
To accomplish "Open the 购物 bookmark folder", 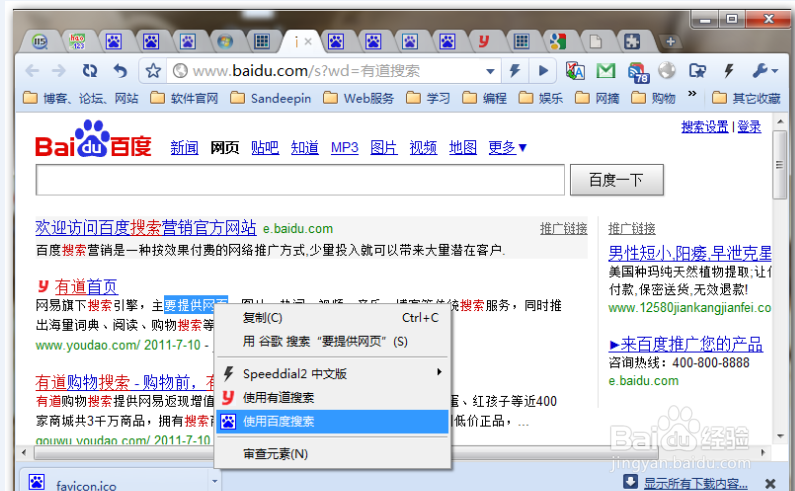I will (654, 98).
